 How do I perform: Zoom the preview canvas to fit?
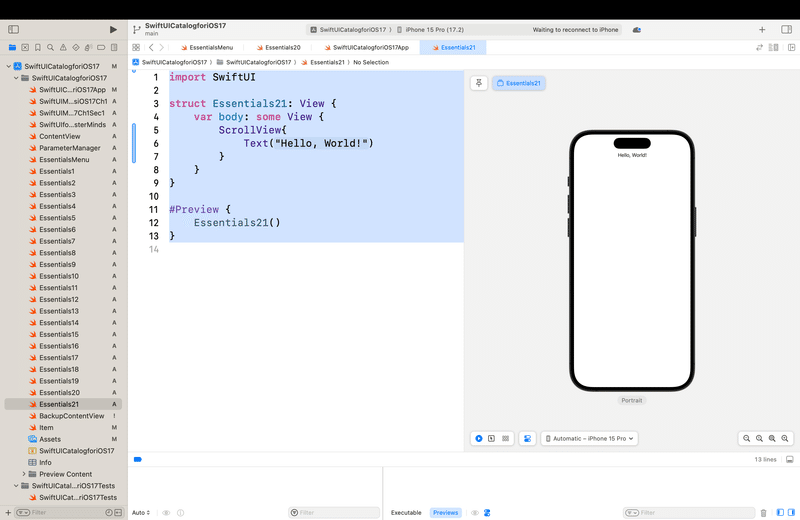[772, 438]
